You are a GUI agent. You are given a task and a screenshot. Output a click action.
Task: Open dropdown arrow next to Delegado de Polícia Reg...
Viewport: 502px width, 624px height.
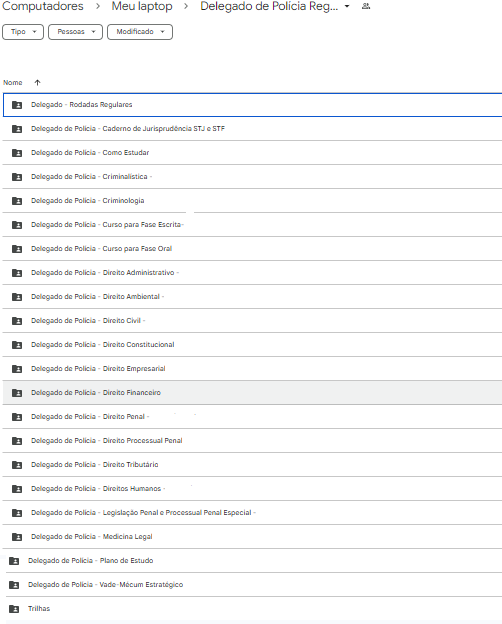point(347,6)
